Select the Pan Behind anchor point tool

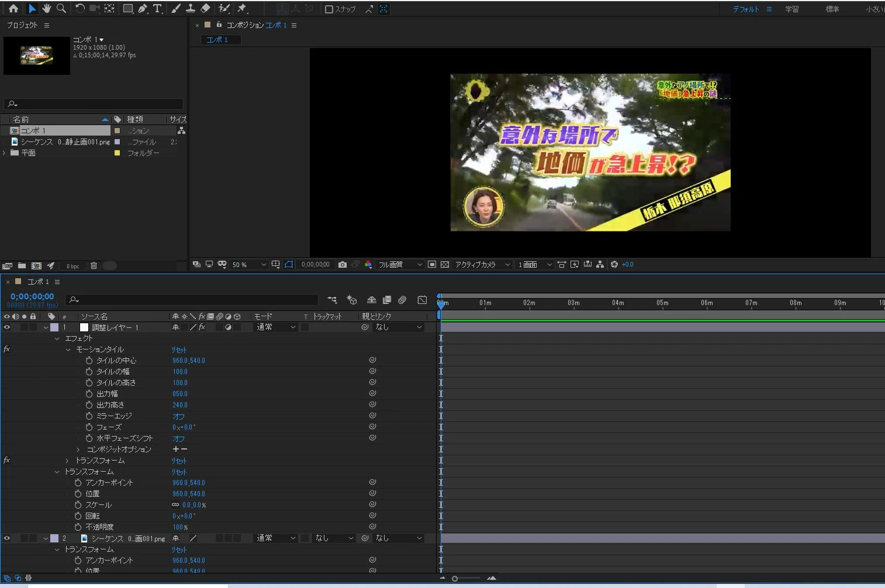109,9
